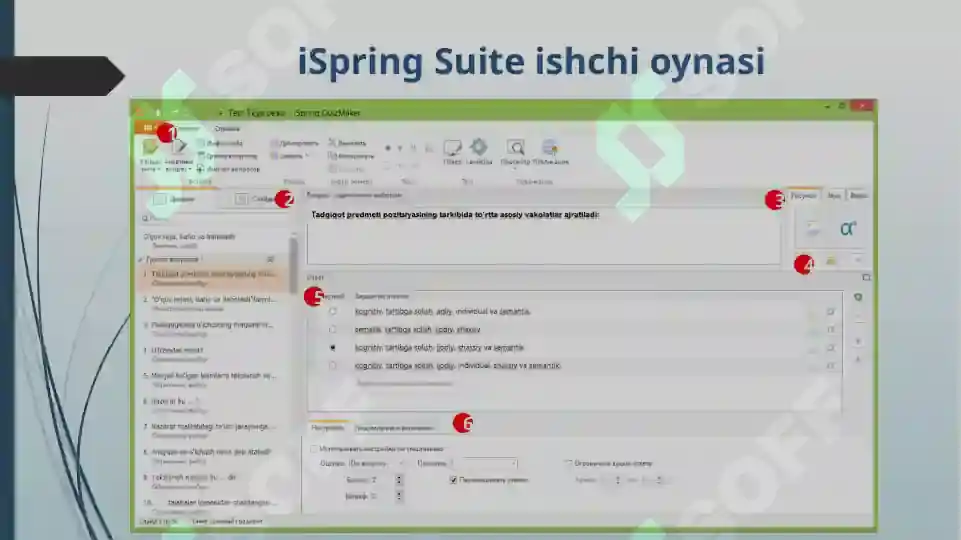Select question 5 'Mavjud bo'lgan' in list

coord(213,380)
